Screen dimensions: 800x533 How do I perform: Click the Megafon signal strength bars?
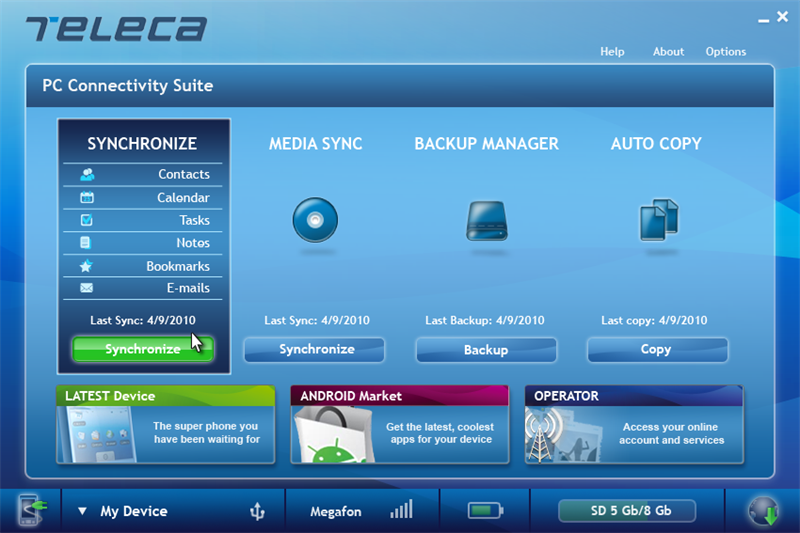click(x=401, y=511)
